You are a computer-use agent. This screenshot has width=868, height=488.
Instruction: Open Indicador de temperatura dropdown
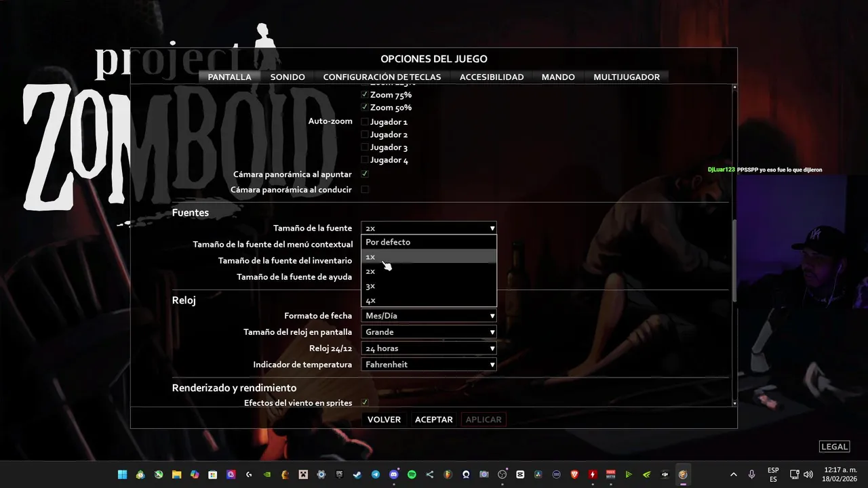[x=429, y=365]
